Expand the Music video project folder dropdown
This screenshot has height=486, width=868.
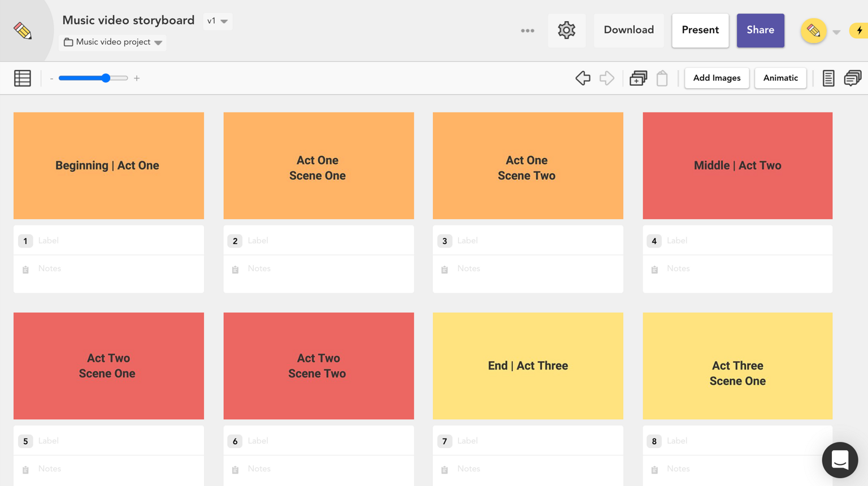point(113,42)
